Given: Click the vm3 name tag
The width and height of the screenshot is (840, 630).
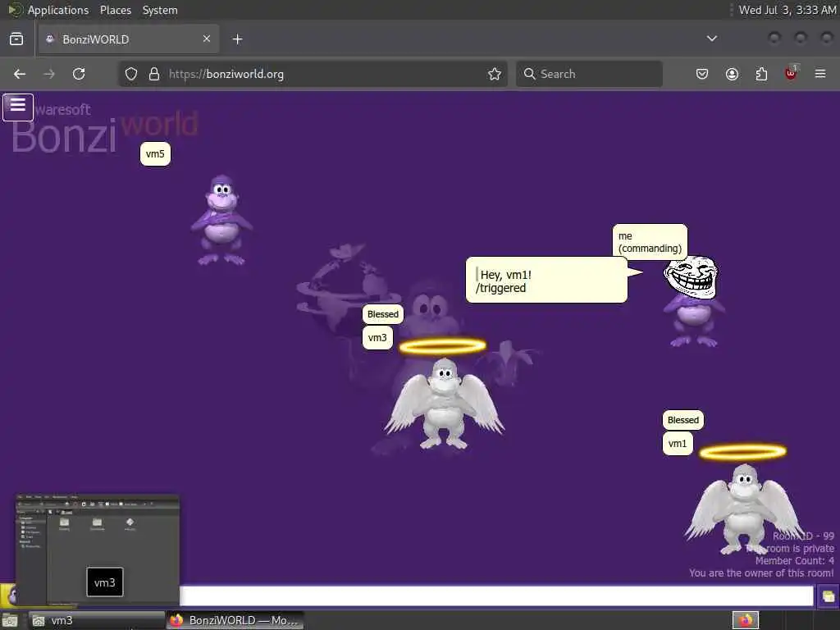Looking at the screenshot, I should tap(377, 337).
